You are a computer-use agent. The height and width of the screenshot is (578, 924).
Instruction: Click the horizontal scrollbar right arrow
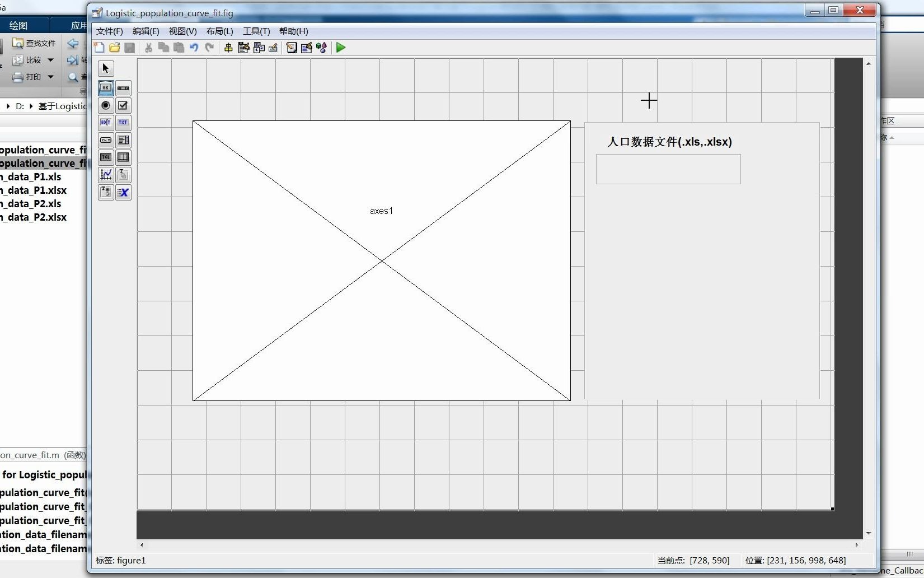pyautogui.click(x=857, y=545)
